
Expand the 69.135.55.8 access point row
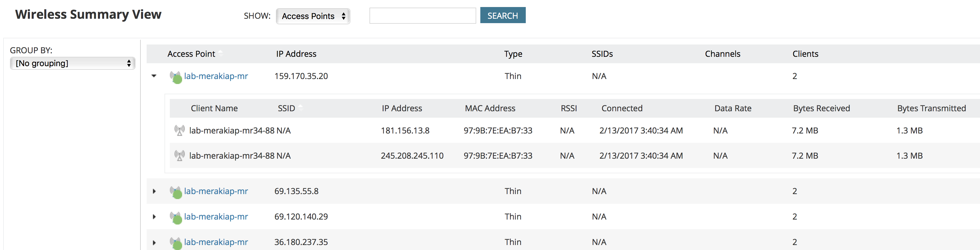[x=154, y=191]
